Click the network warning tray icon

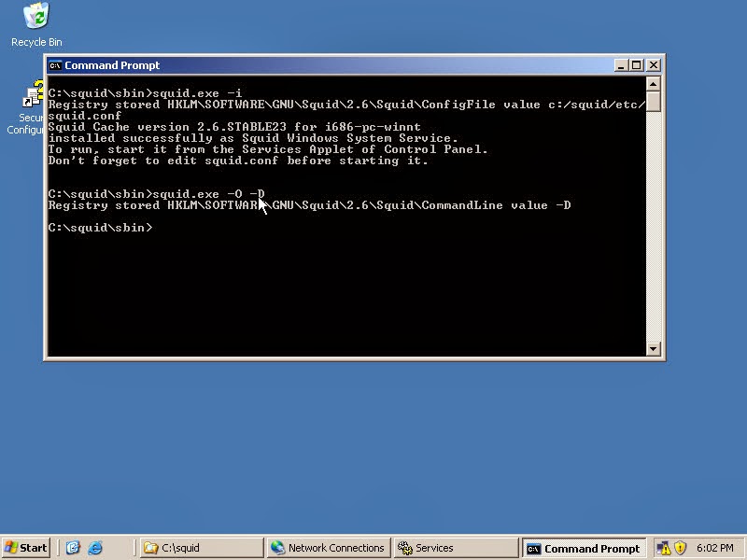pyautogui.click(x=663, y=548)
